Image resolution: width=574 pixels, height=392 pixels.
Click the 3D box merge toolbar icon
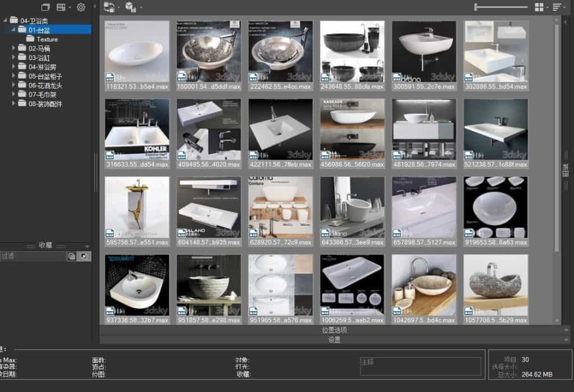click(130, 7)
